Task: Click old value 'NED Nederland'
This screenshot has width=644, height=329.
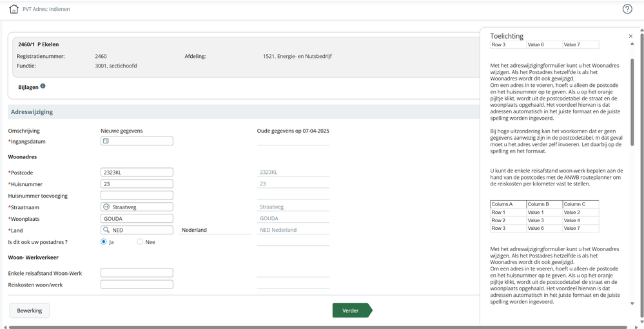Action: click(278, 230)
